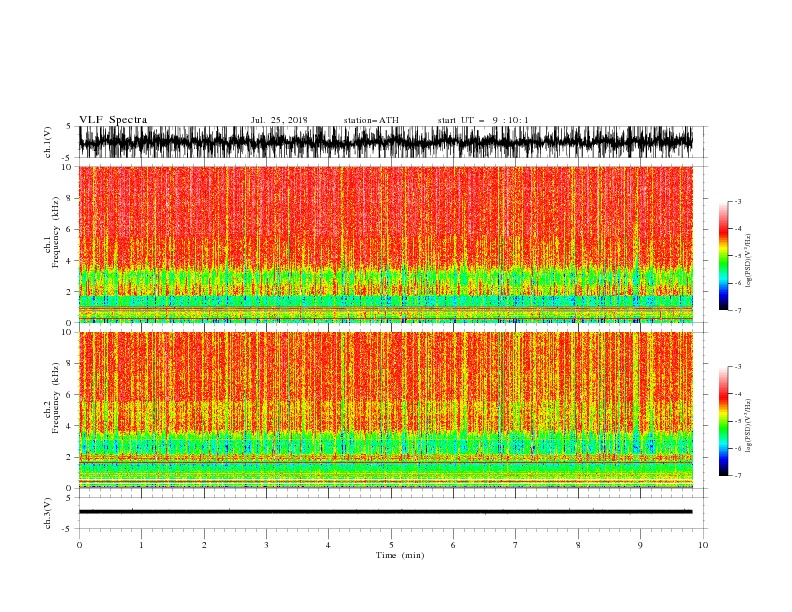Screen dimensions: 792x612
Task: Click time axis tick label '5'
Action: pyautogui.click(x=391, y=545)
